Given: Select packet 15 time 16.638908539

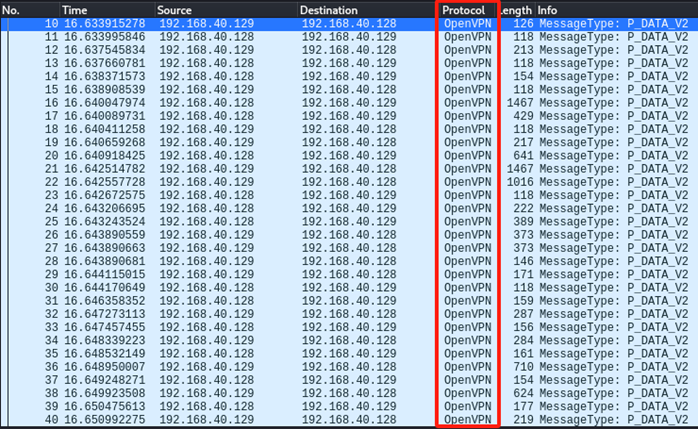Looking at the screenshot, I should coord(105,89).
